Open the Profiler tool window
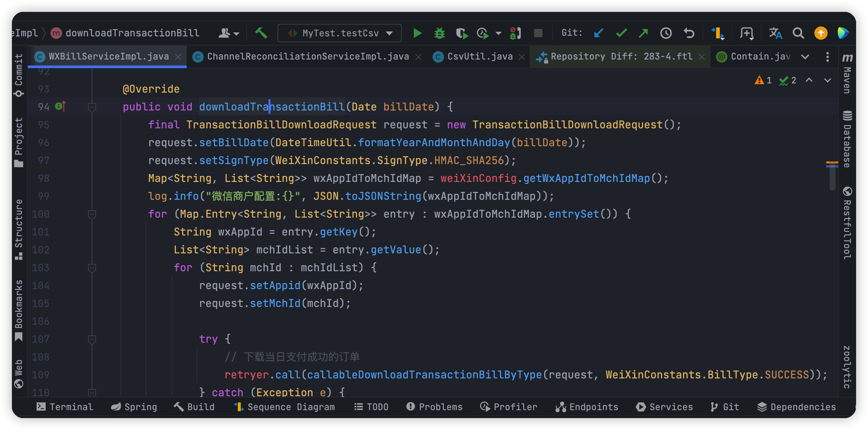Image resolution: width=868 pixels, height=430 pixels. [x=508, y=407]
